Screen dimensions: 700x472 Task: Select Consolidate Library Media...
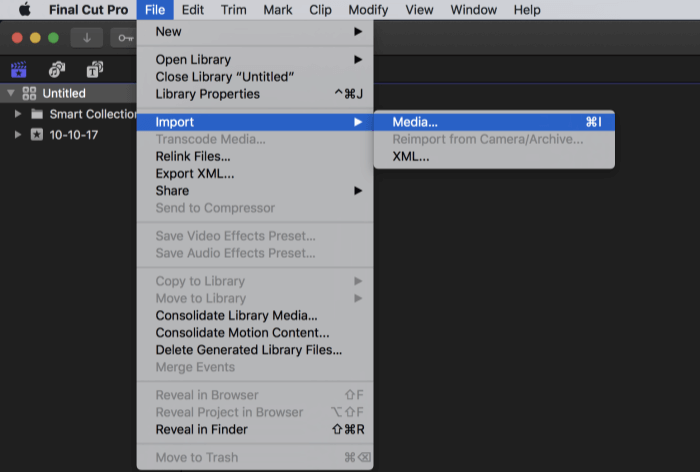click(x=255, y=316)
